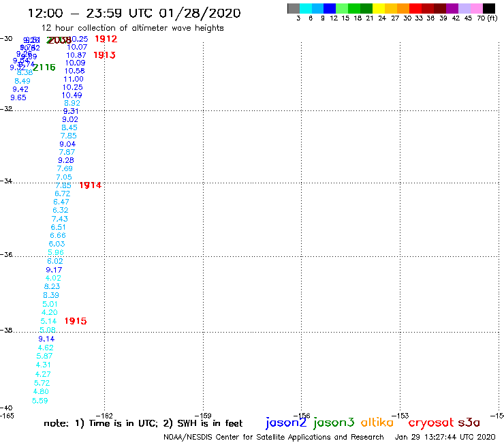Click the black swatch ending the scale
504x443 pixels.
pyautogui.click(x=488, y=8)
